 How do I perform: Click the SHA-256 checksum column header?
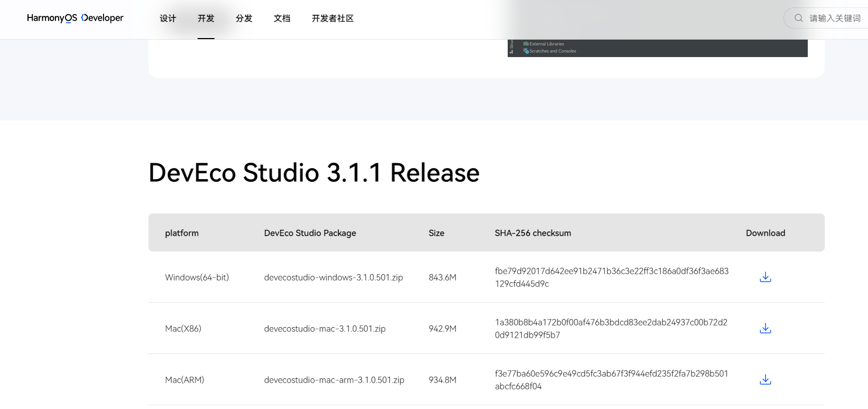click(x=533, y=233)
